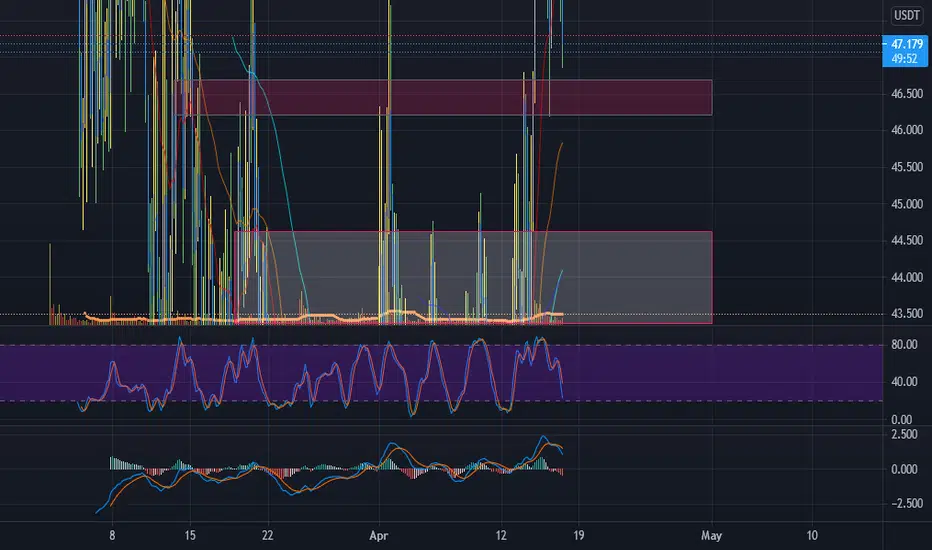Image resolution: width=932 pixels, height=550 pixels.
Task: Click the 45.500 price axis label
Action: tap(907, 167)
